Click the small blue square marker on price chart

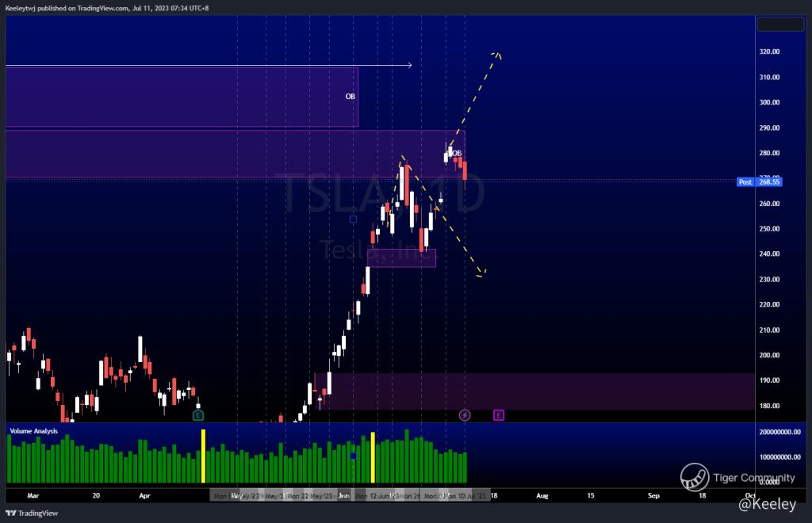coord(353,220)
